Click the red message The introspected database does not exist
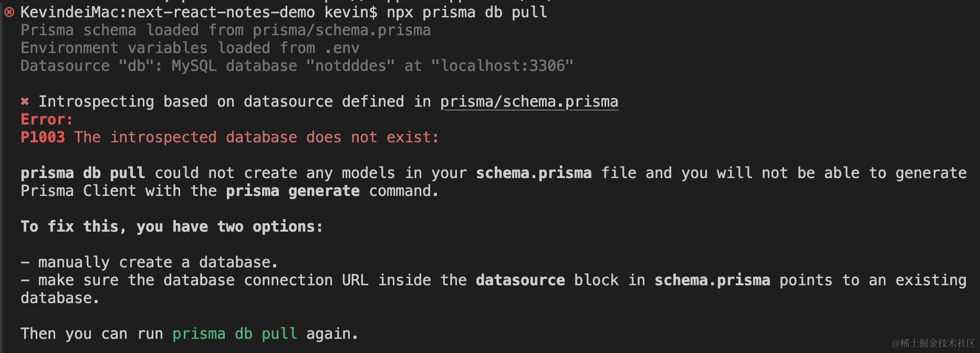Viewport: 980px width, 353px height. pyautogui.click(x=256, y=137)
